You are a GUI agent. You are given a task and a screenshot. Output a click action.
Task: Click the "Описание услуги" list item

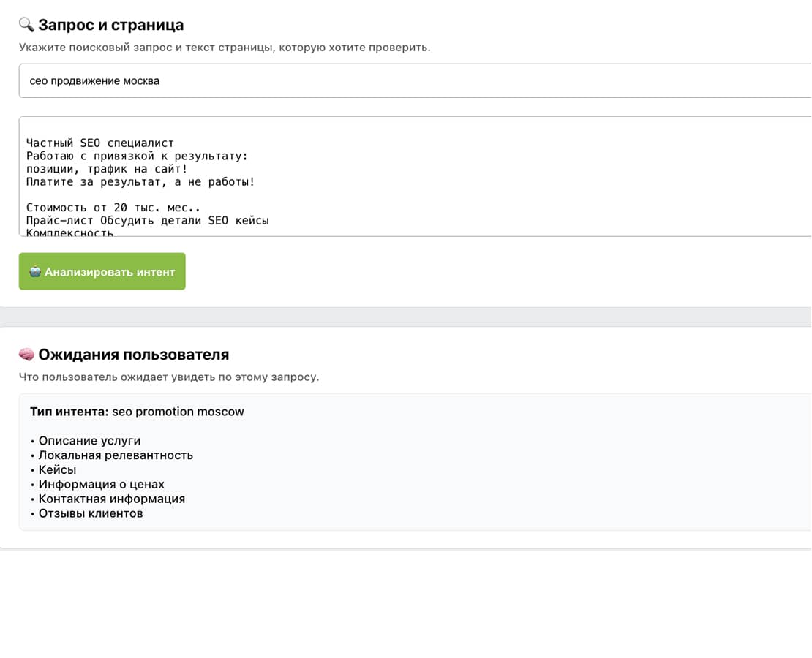[x=89, y=441]
